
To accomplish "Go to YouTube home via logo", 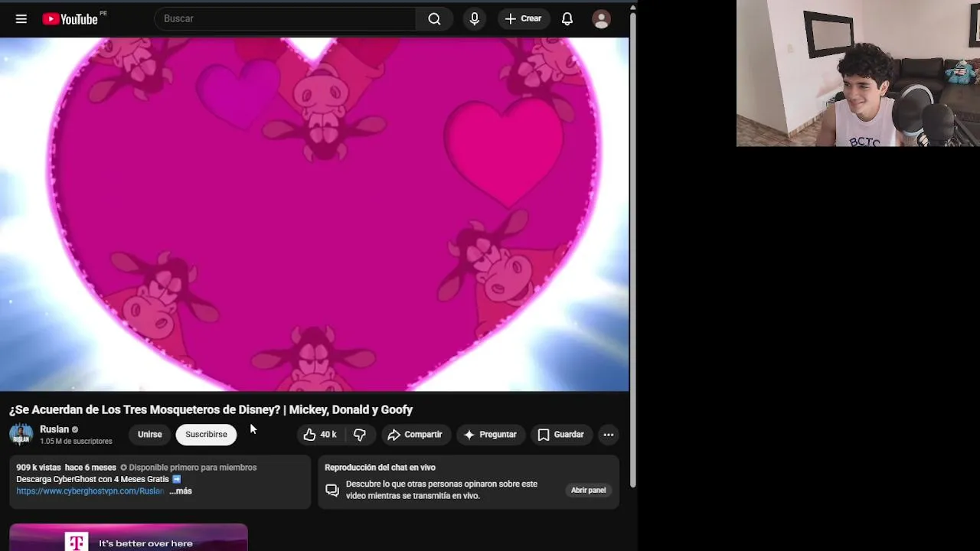I will point(70,19).
